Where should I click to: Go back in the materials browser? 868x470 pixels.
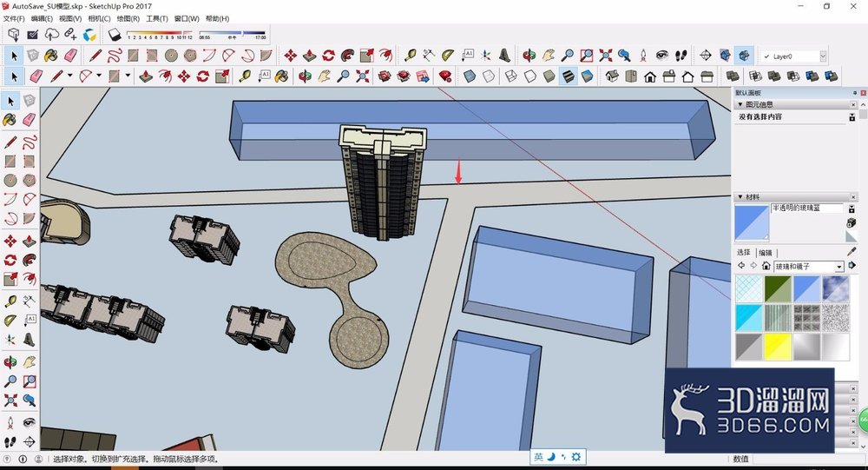click(x=741, y=266)
